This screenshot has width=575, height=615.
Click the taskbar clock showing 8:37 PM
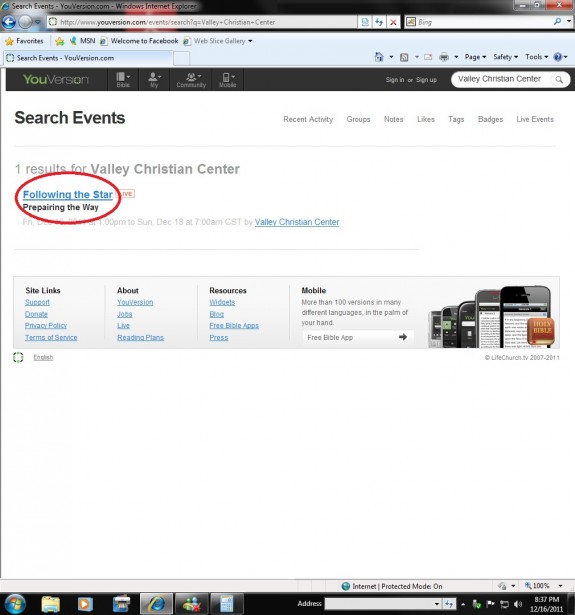(x=547, y=604)
